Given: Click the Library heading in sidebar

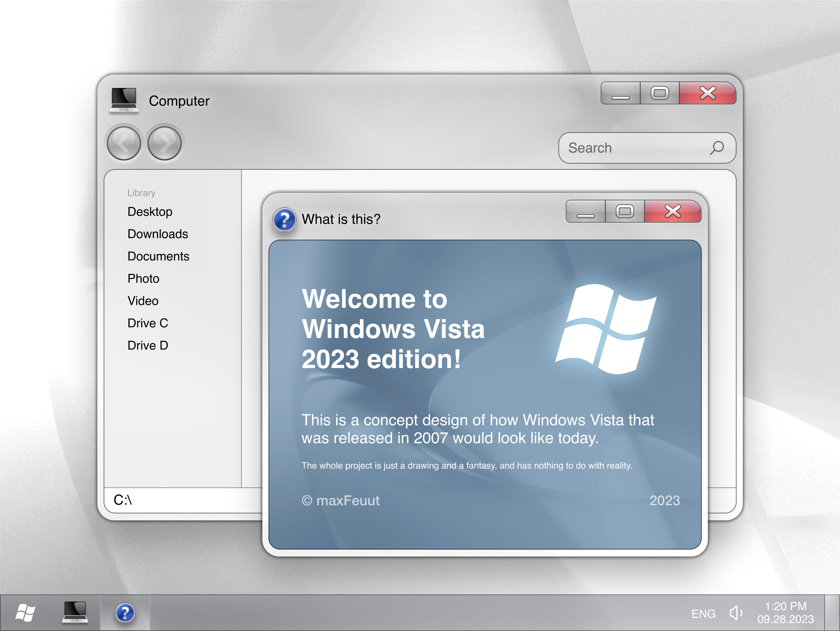Looking at the screenshot, I should tap(141, 193).
